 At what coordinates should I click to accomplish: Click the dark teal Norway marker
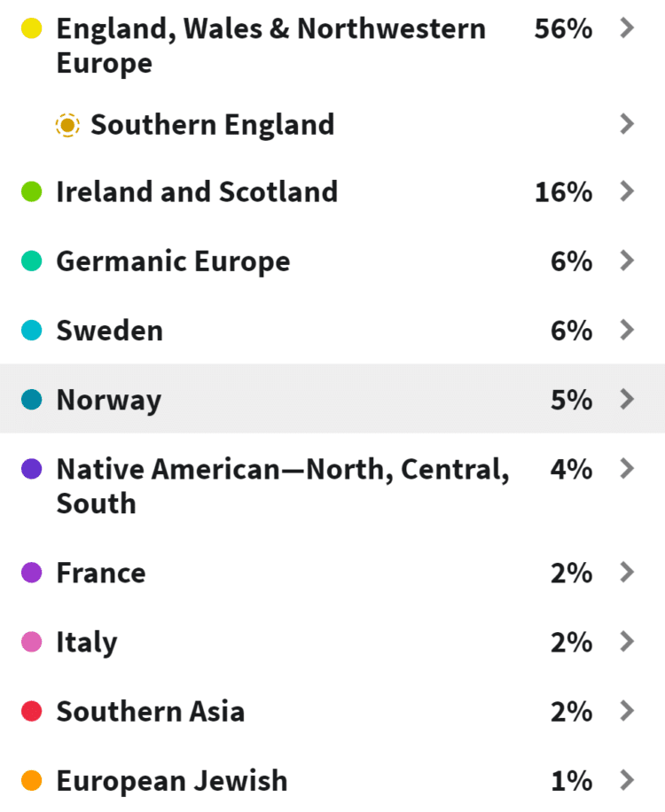click(x=33, y=399)
